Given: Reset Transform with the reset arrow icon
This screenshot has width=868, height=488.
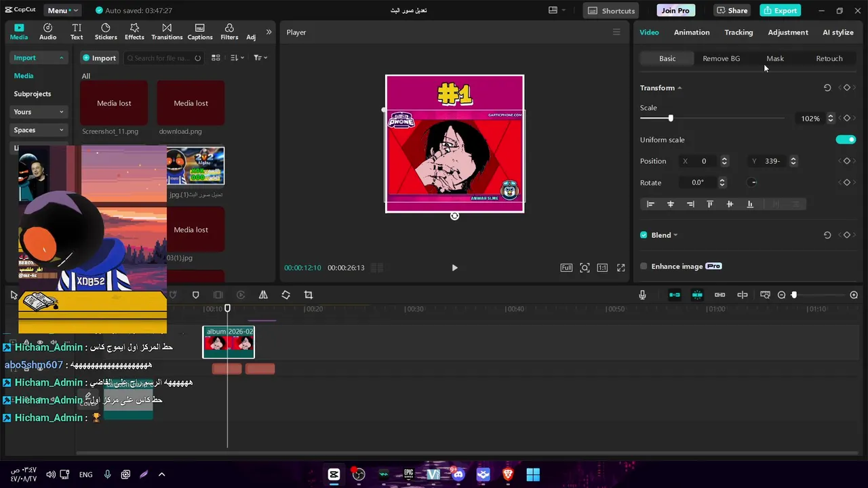Looking at the screenshot, I should tap(827, 88).
